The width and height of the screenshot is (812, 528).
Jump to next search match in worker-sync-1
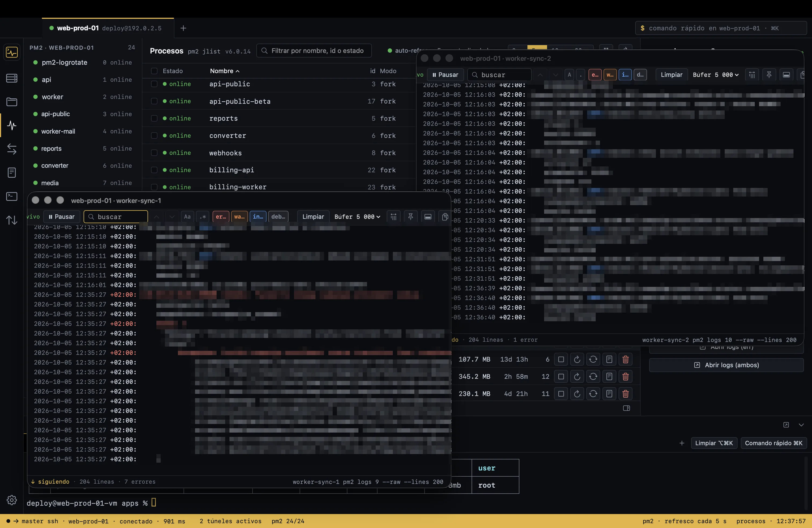point(172,217)
